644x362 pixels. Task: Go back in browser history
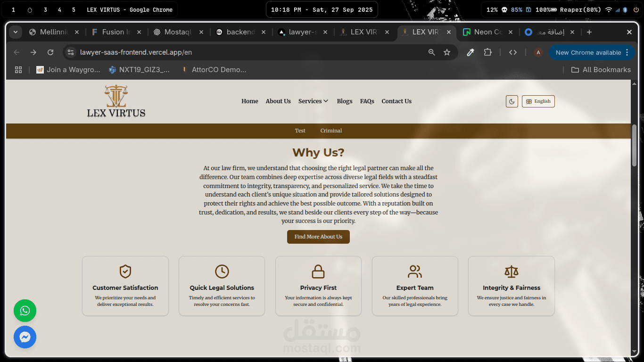point(17,52)
